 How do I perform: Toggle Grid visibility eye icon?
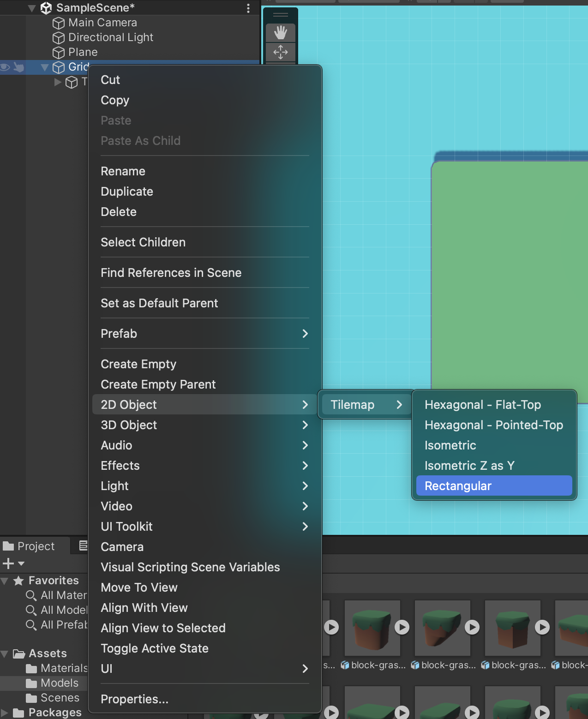click(5, 67)
